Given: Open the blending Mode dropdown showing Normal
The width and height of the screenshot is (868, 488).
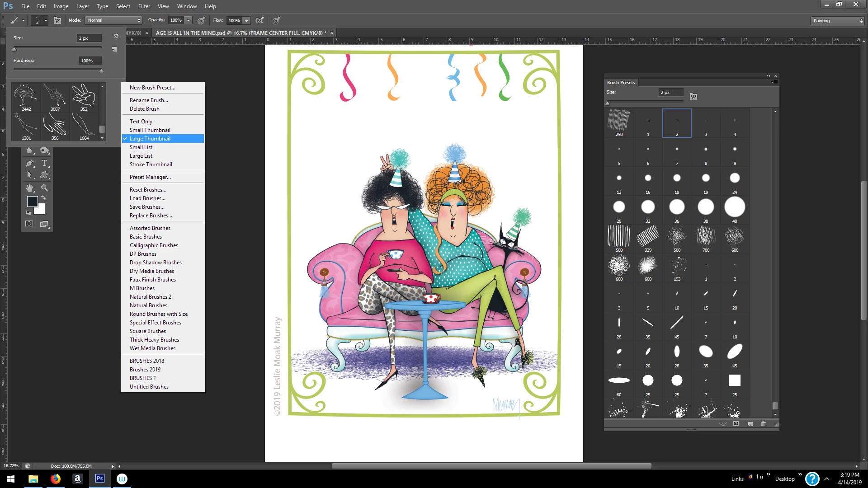Looking at the screenshot, I should (x=113, y=20).
